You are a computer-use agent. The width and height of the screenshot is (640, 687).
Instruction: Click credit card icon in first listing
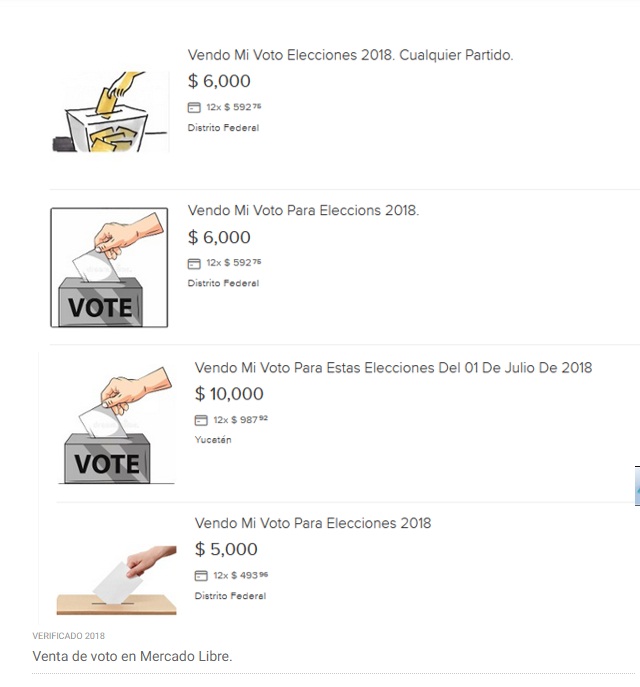(194, 107)
